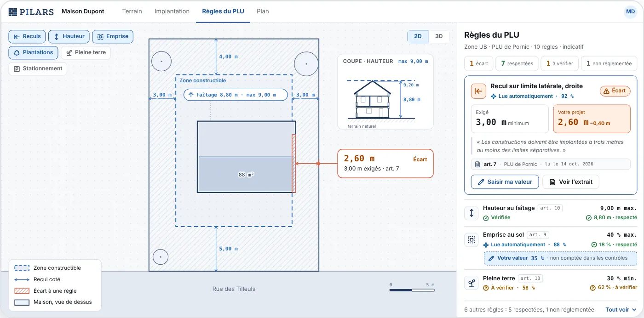This screenshot has height=318, width=644.
Task: Click the question icon next to À vérifier 58 %
Action: point(486,288)
